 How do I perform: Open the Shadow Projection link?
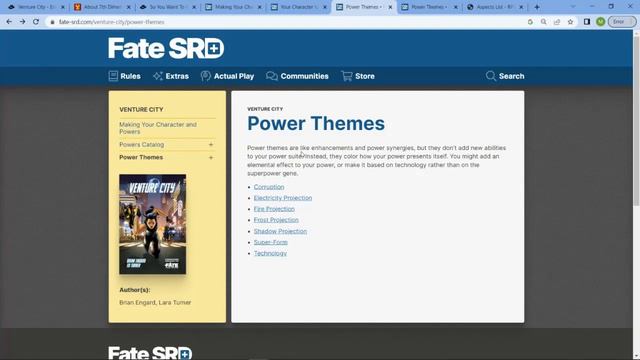(x=280, y=231)
